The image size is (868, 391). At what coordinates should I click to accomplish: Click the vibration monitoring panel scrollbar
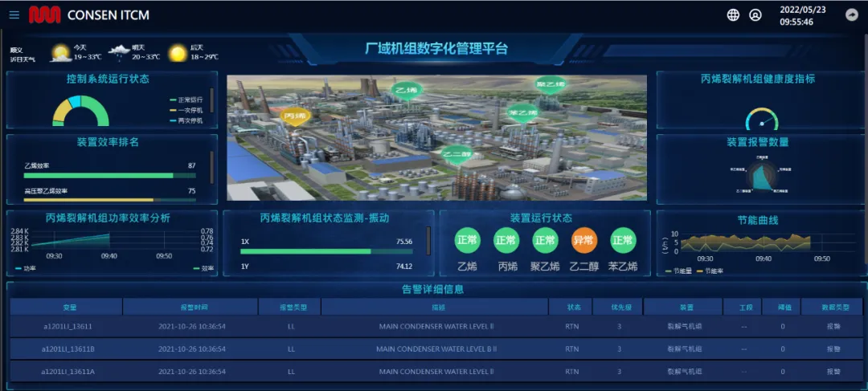tap(428, 239)
